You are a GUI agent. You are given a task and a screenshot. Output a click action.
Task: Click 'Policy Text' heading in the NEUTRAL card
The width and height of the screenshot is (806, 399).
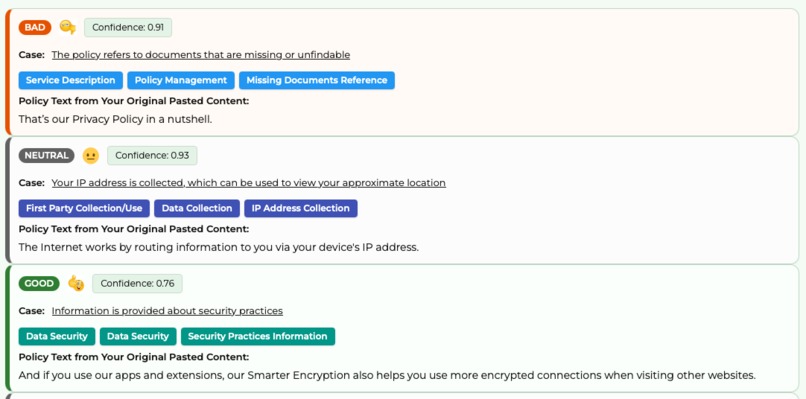(x=134, y=229)
